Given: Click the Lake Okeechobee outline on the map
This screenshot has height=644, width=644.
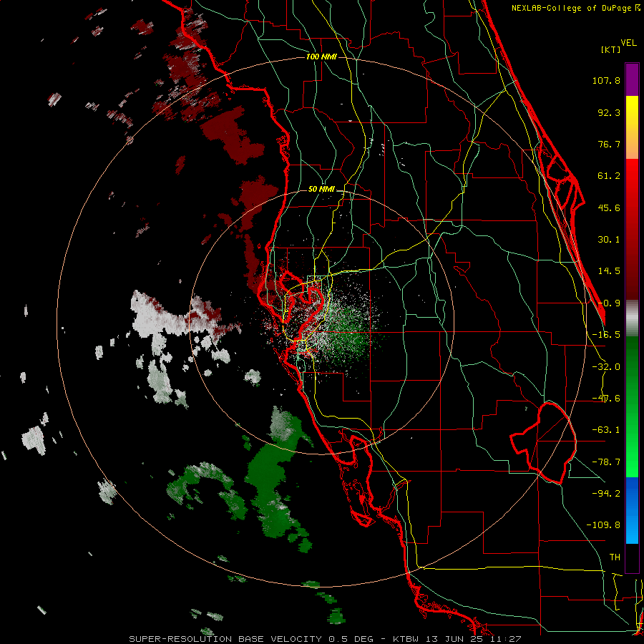Looking at the screenshot, I should pos(543,443).
